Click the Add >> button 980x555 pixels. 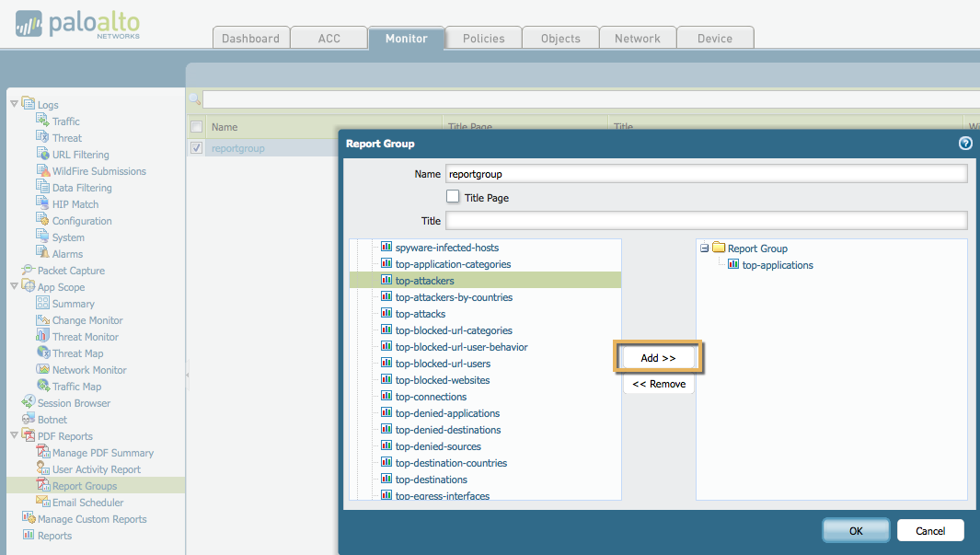[x=658, y=357]
